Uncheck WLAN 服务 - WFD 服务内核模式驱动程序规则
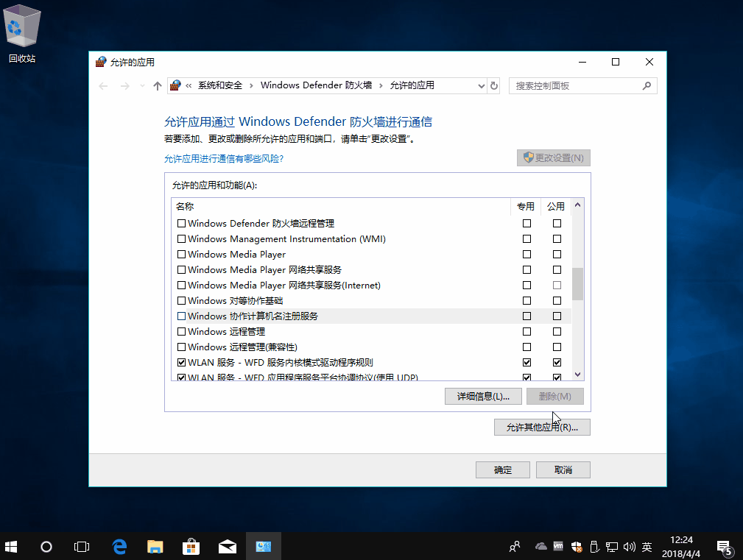 pyautogui.click(x=181, y=362)
